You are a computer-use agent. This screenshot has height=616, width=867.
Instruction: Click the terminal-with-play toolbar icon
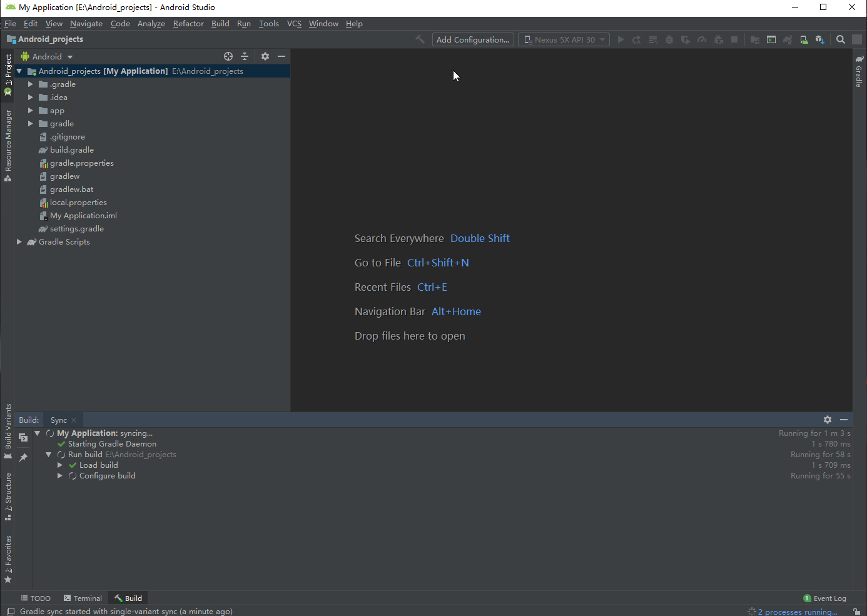pyautogui.click(x=771, y=39)
